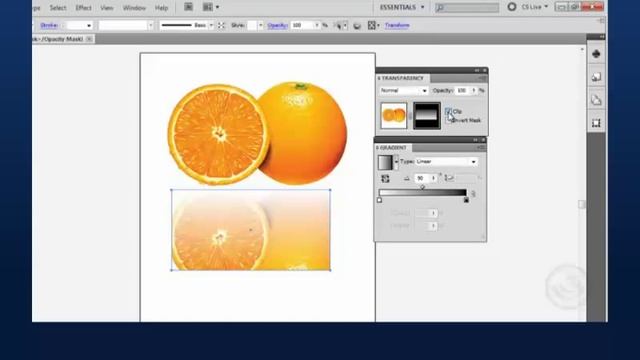Open the Help menu
Image resolution: width=640 pixels, height=360 pixels.
[161, 8]
